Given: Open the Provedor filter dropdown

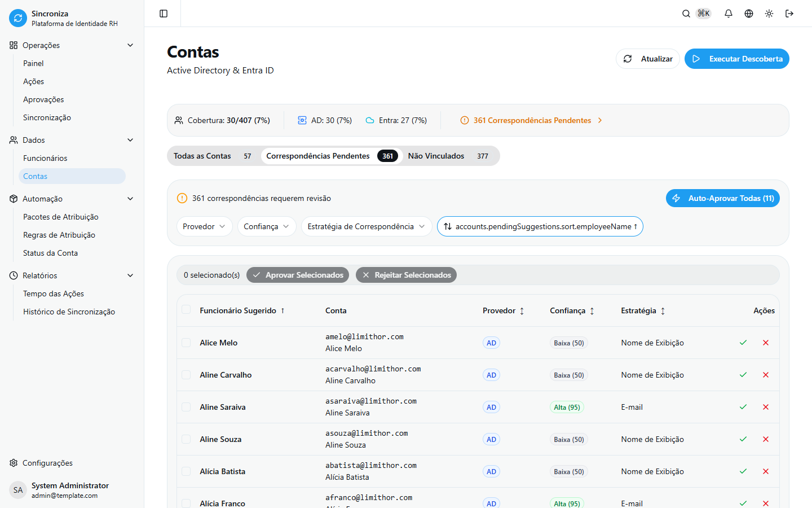Looking at the screenshot, I should click(204, 226).
